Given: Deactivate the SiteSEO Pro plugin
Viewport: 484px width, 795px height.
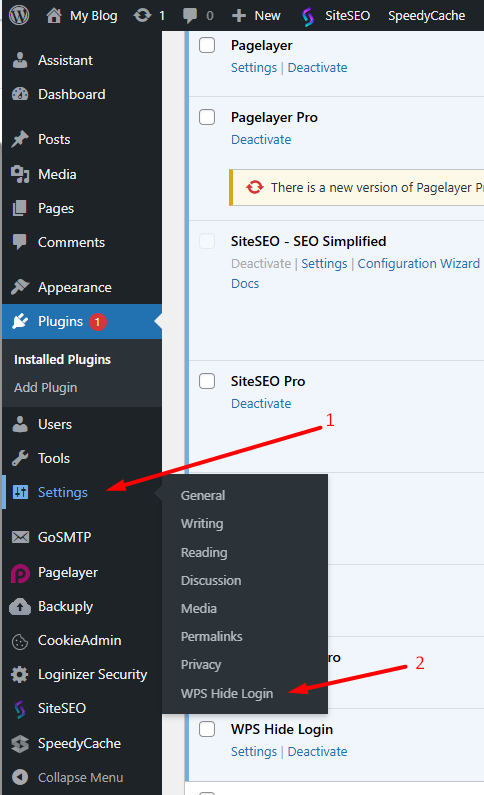Looking at the screenshot, I should point(261,404).
